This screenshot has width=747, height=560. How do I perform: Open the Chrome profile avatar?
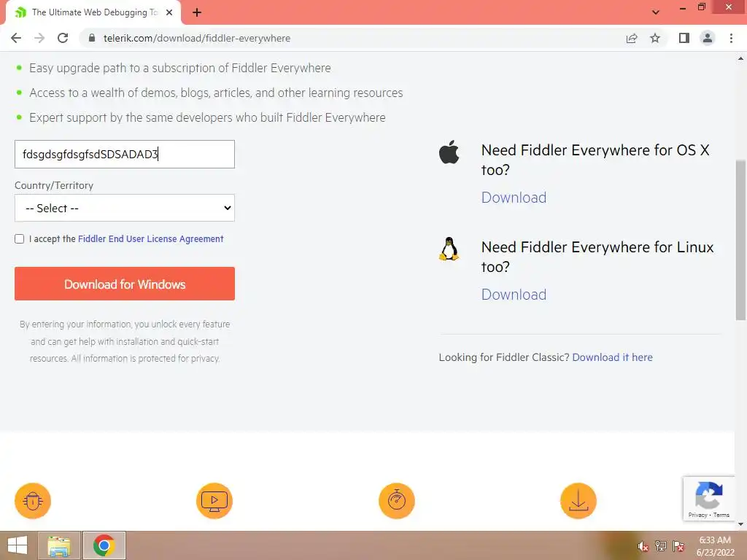708,38
